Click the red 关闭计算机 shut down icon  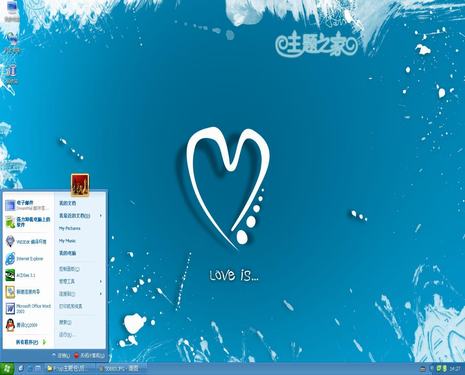click(76, 356)
